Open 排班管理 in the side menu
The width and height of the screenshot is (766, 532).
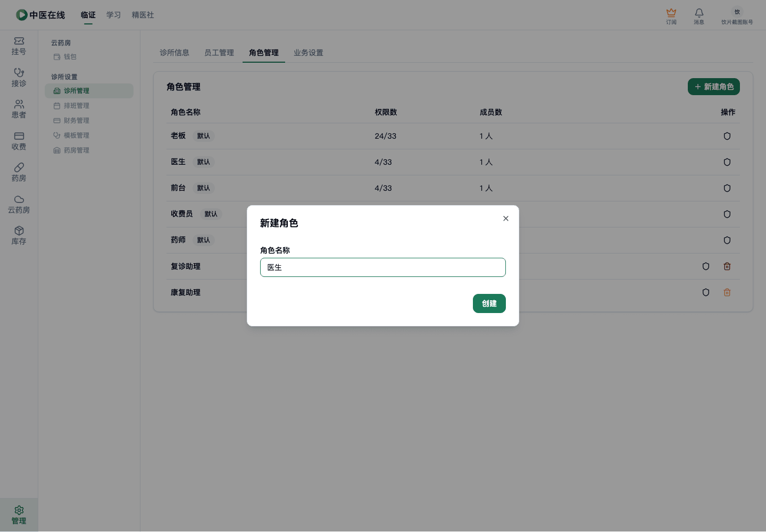[89, 106]
